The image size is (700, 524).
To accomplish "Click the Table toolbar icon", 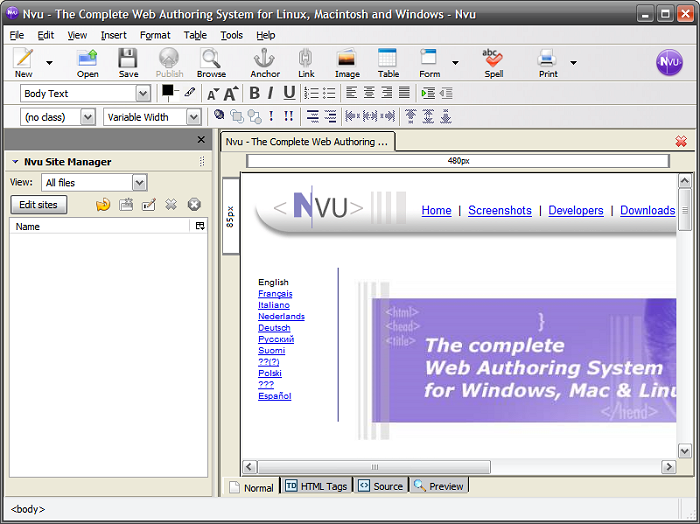I will tap(388, 63).
